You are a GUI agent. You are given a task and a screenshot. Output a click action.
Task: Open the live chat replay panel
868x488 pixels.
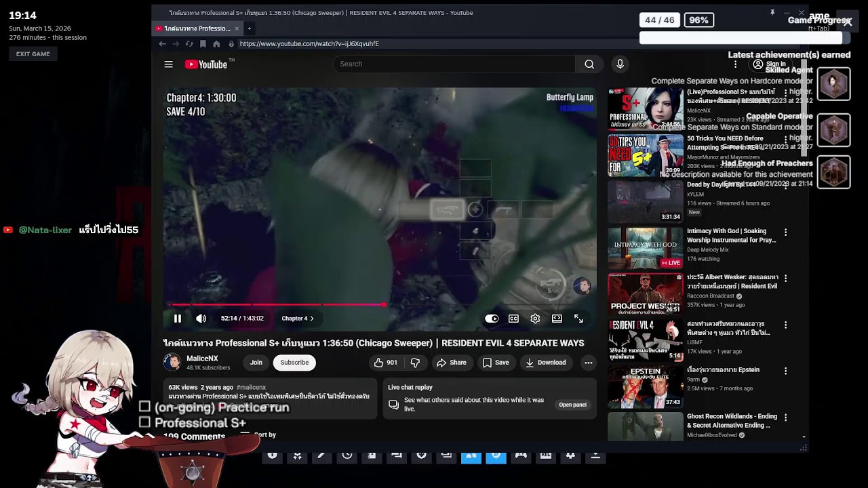pos(572,405)
